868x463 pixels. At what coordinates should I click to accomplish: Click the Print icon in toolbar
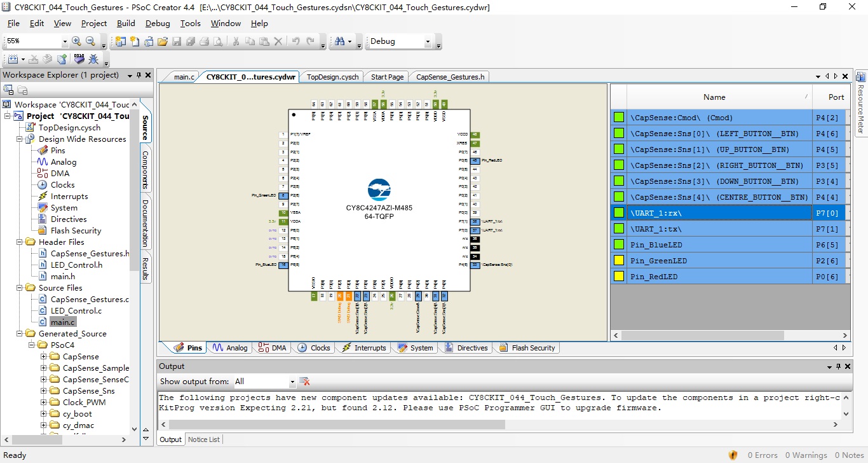(205, 41)
